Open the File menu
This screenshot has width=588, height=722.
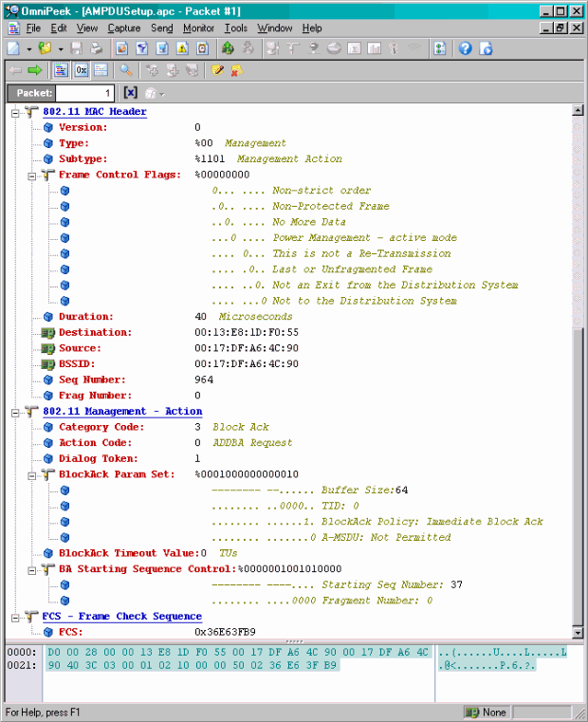[33, 28]
